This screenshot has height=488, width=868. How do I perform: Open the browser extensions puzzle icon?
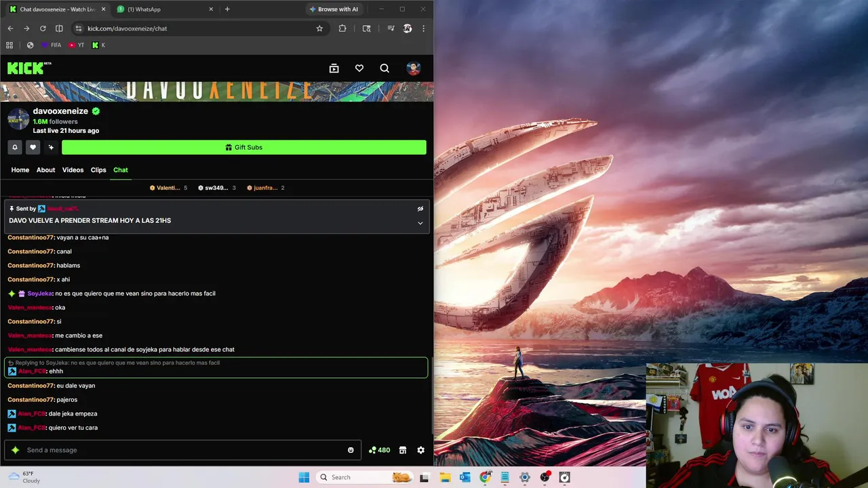click(x=342, y=28)
